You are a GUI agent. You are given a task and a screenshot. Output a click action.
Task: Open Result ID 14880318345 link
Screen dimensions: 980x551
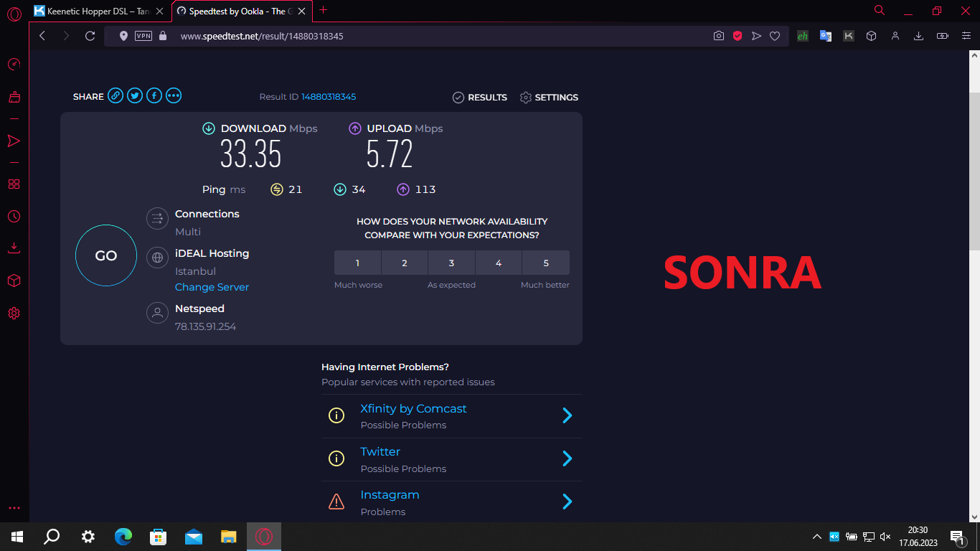pos(329,97)
